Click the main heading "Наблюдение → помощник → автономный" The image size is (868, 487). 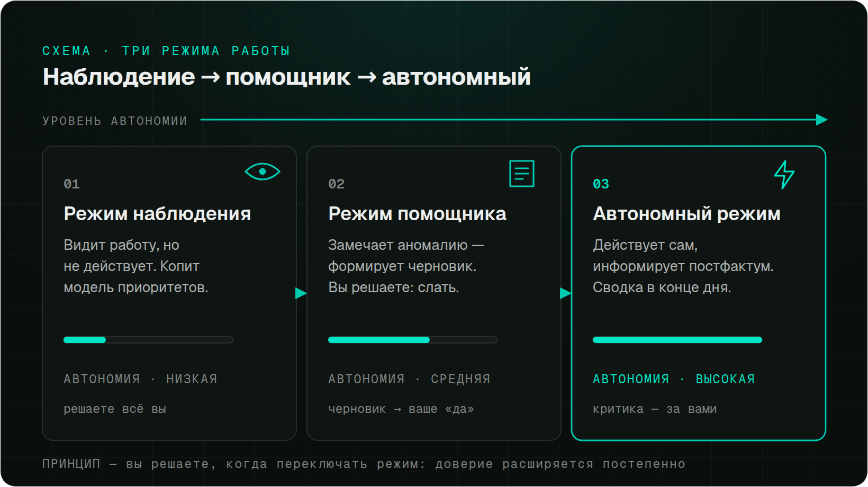287,77
